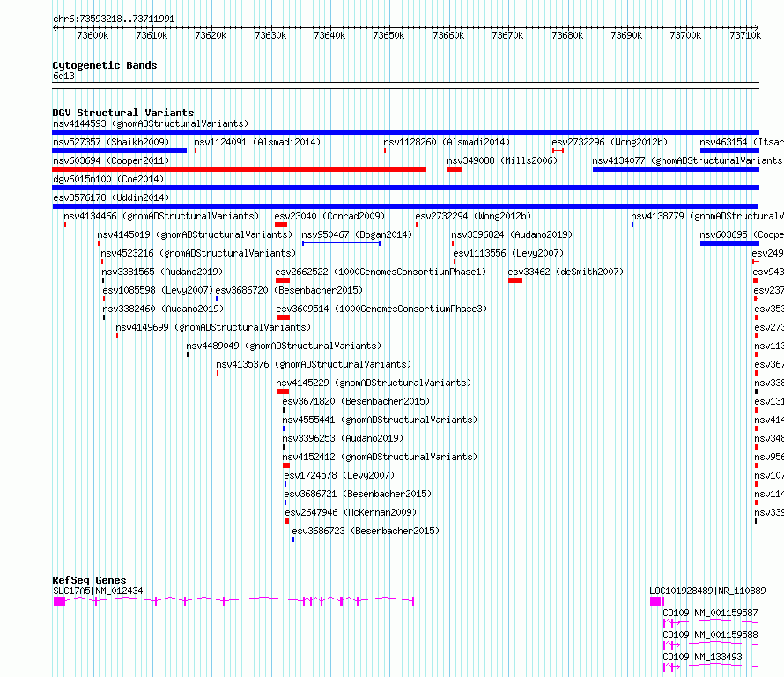
Task: Click nsv4523216 gnomADStructuralVariants label
Action: (x=198, y=253)
